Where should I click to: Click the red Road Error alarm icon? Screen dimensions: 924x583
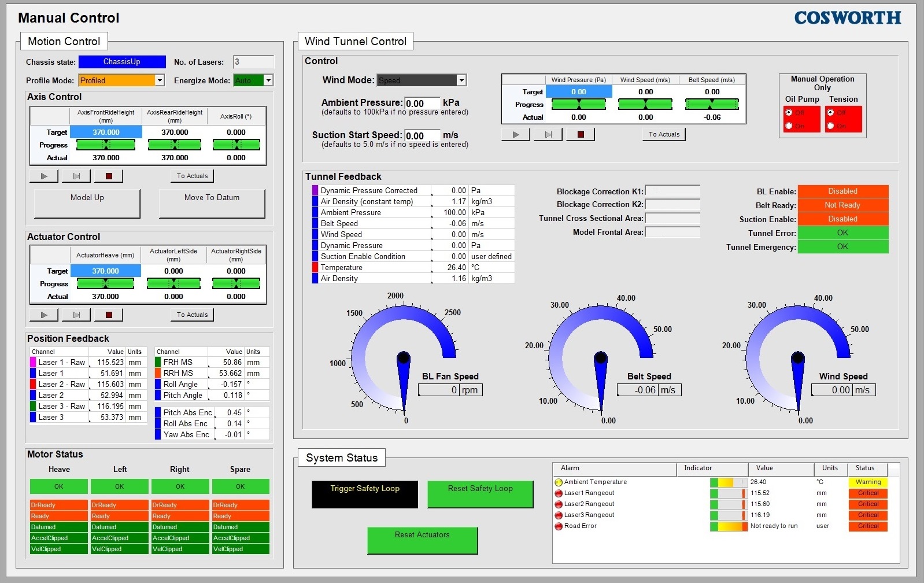559,526
